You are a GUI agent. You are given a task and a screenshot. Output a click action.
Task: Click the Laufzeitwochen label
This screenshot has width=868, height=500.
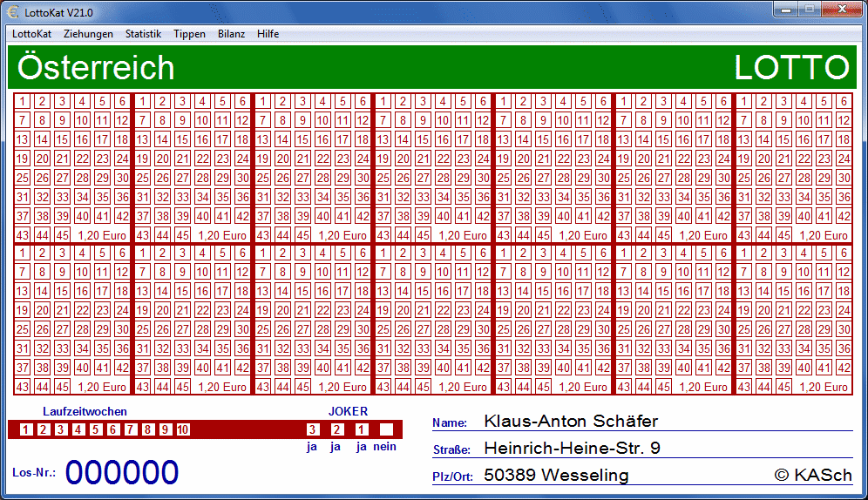85,411
